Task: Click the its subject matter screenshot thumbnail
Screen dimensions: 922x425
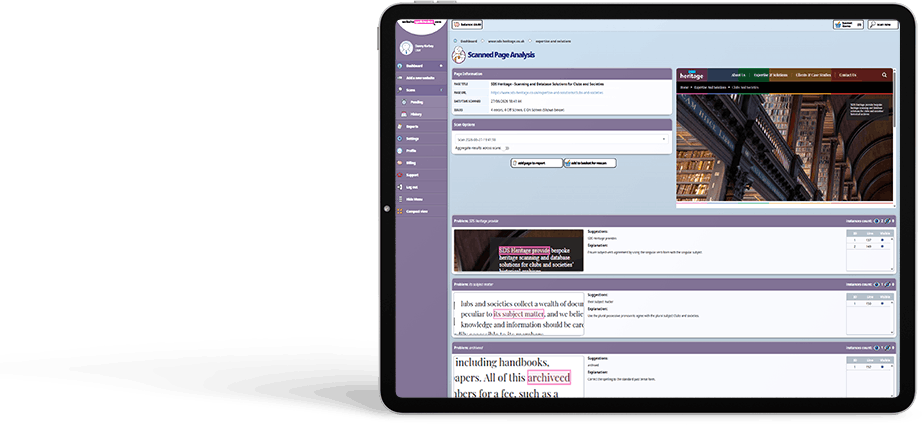Action: 519,314
